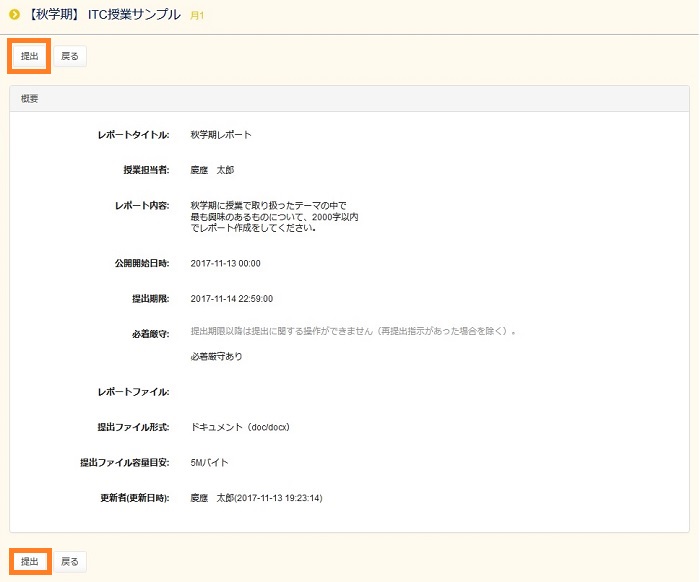Select the 秋学期レポート report title text
700x582 pixels.
click(x=221, y=134)
